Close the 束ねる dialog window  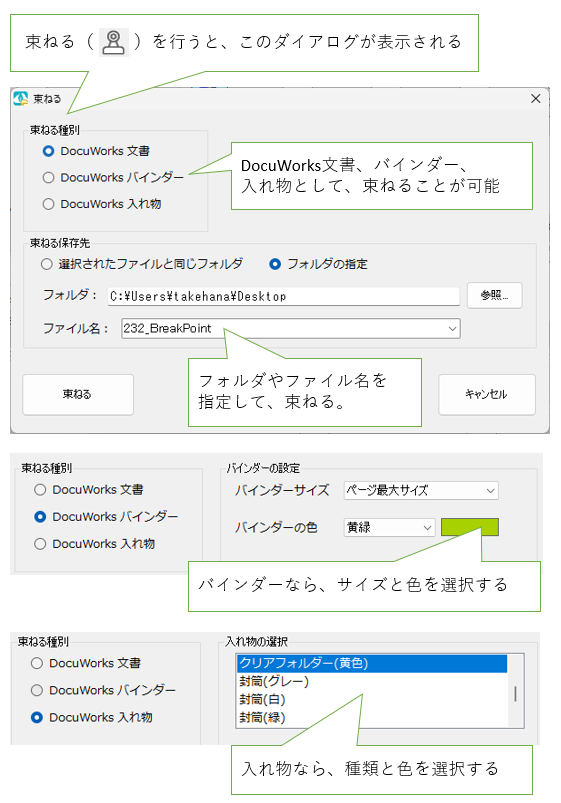535,98
